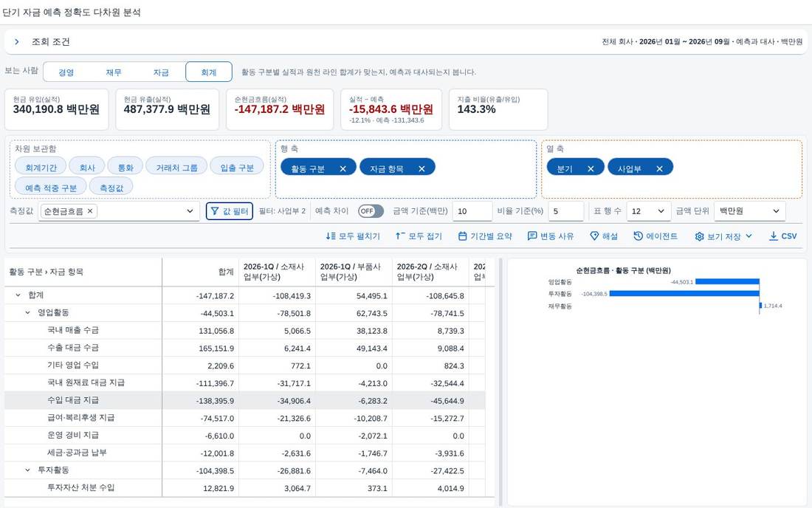Download the table via CSV icon

point(773,236)
